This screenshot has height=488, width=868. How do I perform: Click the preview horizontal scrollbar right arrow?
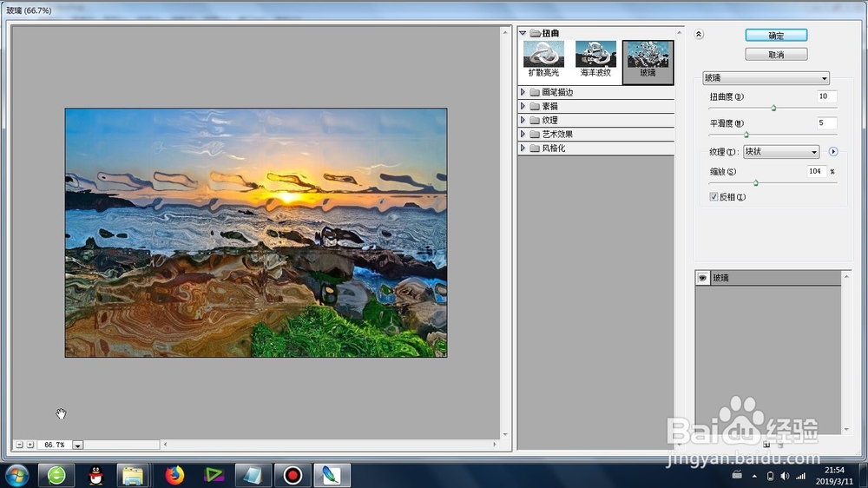(495, 445)
